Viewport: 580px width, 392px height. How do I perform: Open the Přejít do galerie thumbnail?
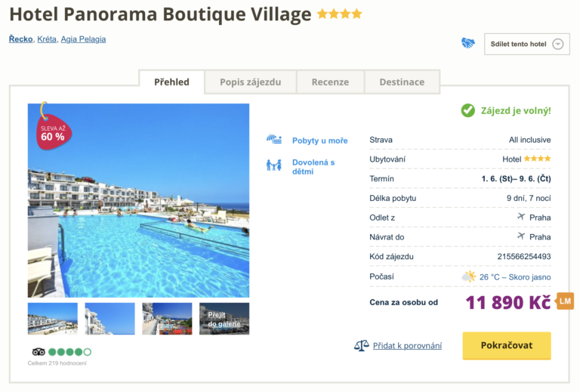click(224, 319)
